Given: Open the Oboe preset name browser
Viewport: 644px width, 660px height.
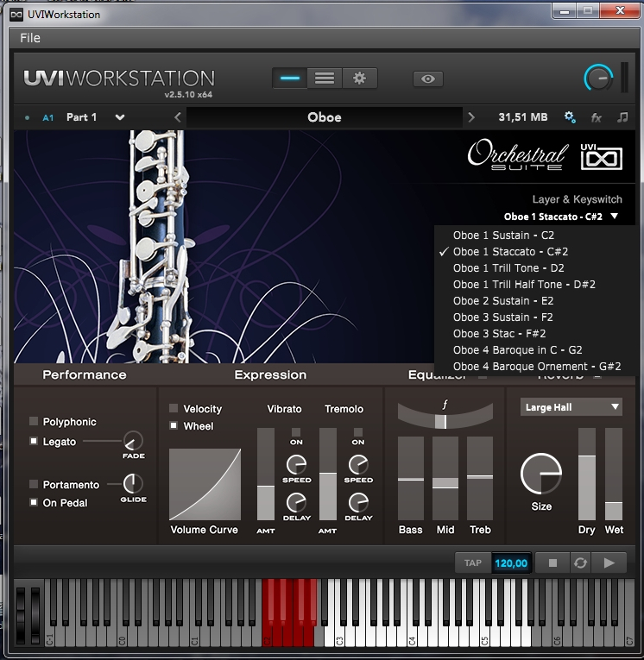Looking at the screenshot, I should [x=325, y=117].
